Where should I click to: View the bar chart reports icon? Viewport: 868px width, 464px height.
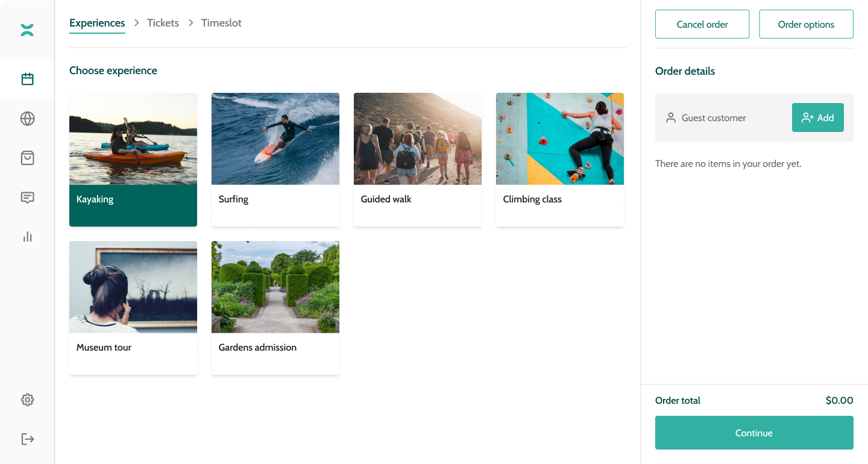click(27, 236)
